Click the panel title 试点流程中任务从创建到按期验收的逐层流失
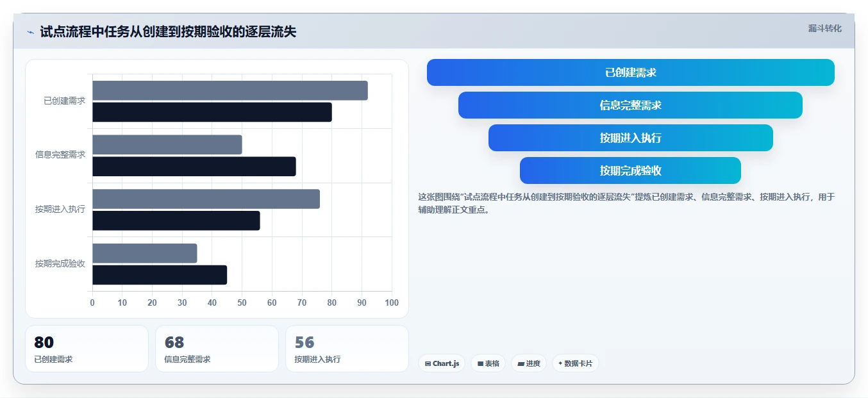 [x=168, y=32]
